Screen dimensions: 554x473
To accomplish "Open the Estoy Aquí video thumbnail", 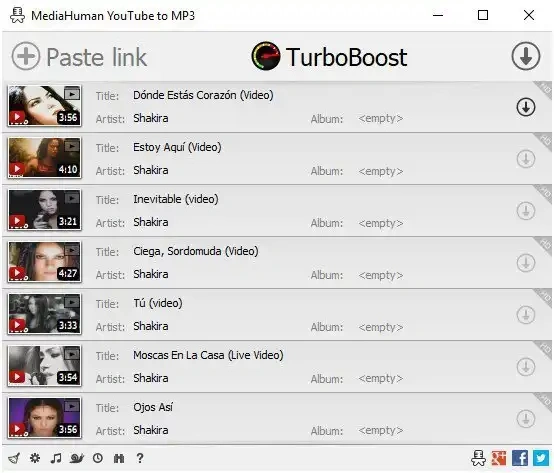I will coord(45,158).
